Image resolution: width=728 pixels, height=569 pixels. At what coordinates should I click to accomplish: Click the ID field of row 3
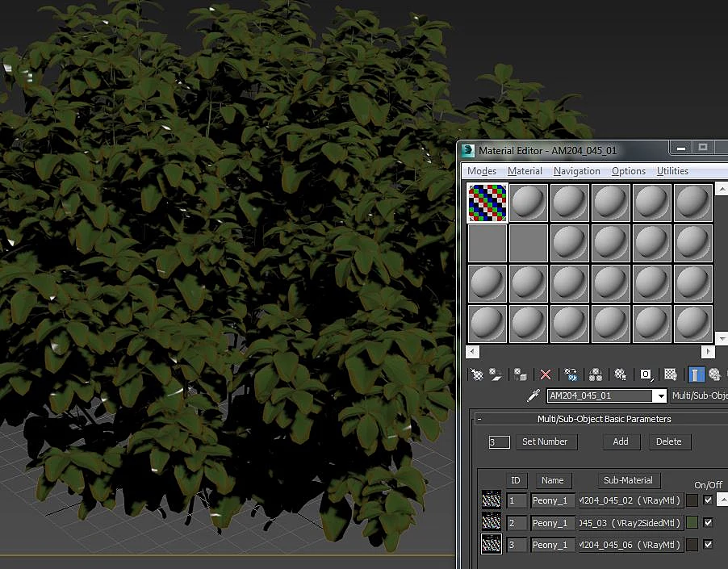[517, 545]
